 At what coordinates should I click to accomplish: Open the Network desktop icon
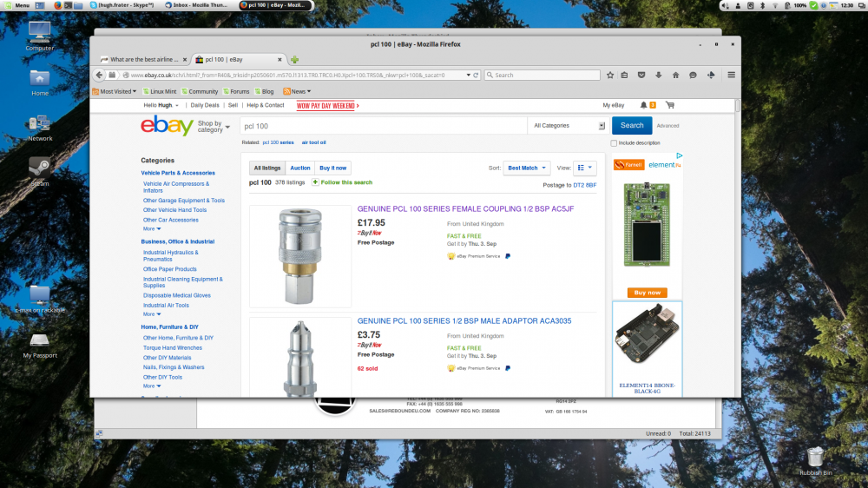(x=39, y=128)
